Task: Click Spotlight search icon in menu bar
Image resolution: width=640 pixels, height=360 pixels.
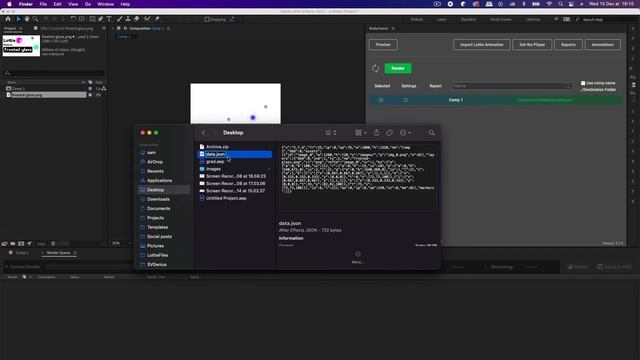Action: pos(561,4)
